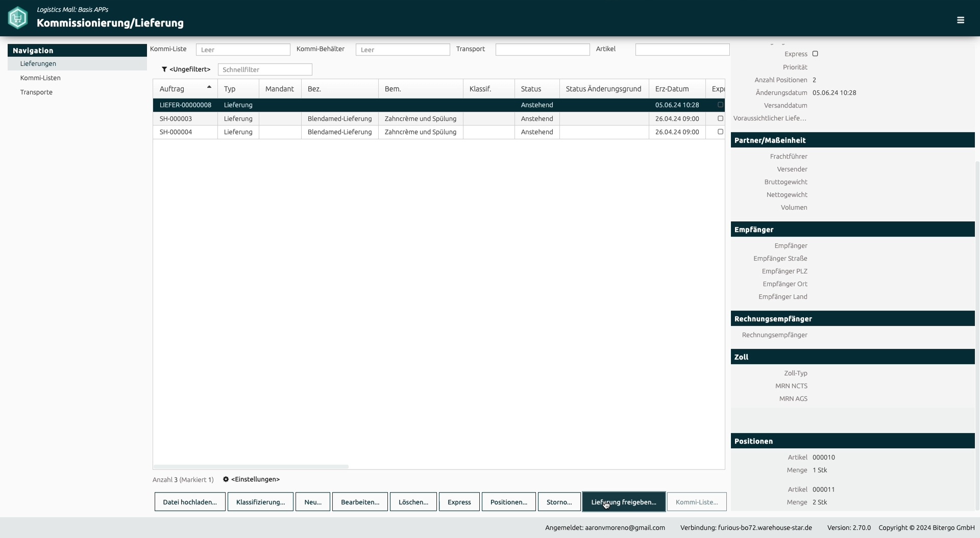The image size is (980, 538).
Task: Toggle the Auftrag column sort arrow
Action: tap(209, 87)
